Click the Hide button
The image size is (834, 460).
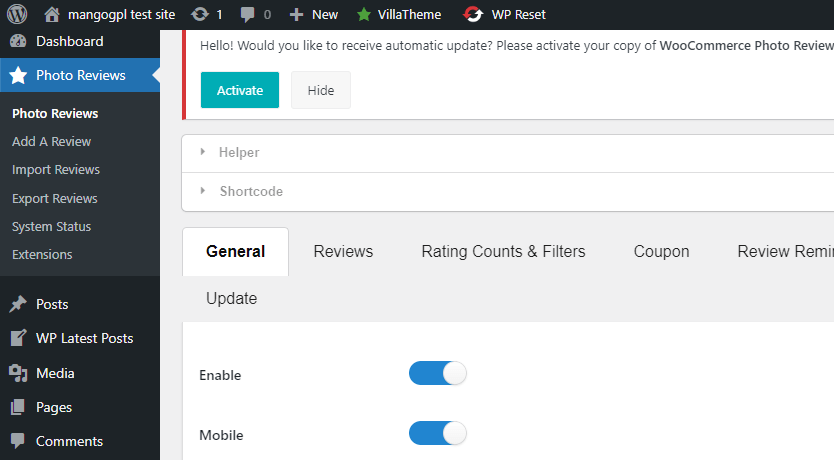(321, 90)
